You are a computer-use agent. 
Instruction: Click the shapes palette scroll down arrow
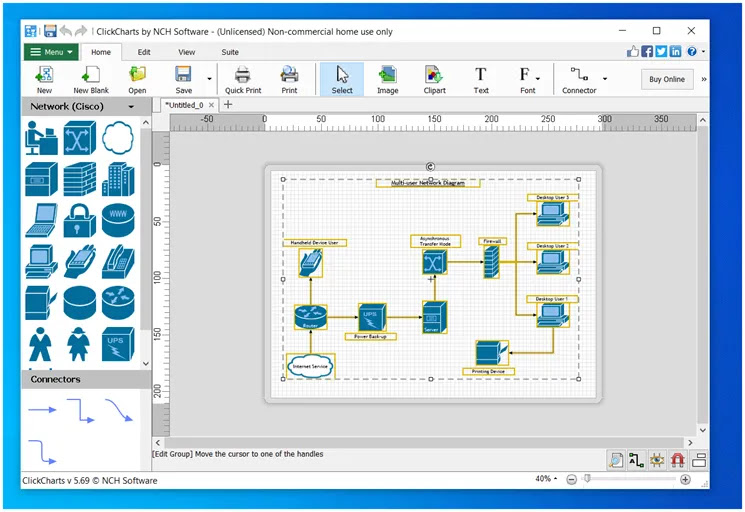tap(146, 364)
